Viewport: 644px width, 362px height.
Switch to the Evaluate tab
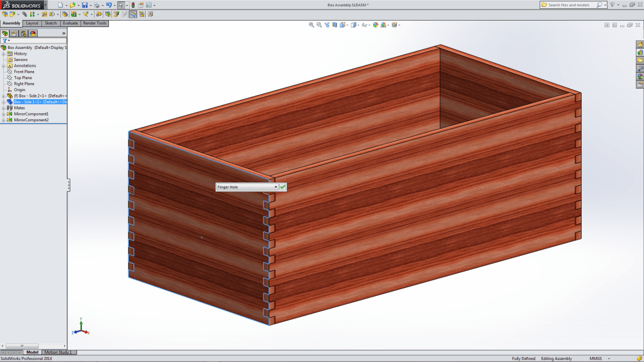click(x=70, y=23)
